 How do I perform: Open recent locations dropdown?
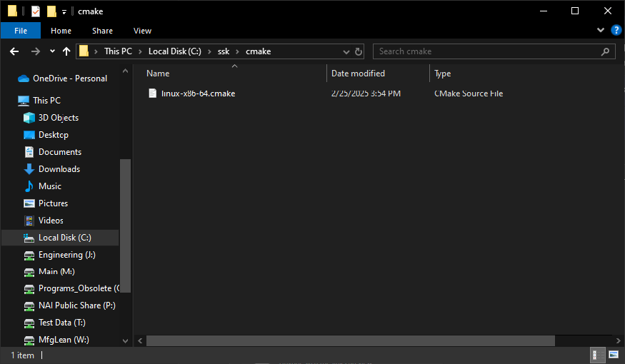52,51
